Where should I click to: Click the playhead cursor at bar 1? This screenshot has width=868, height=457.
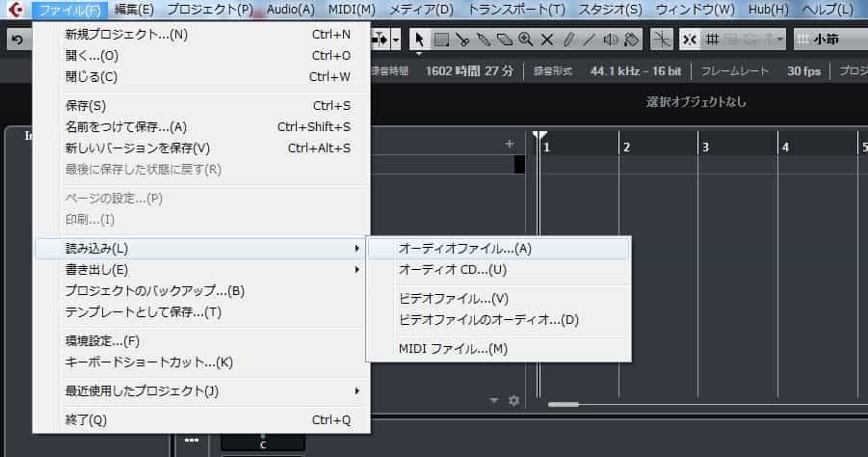[x=539, y=136]
